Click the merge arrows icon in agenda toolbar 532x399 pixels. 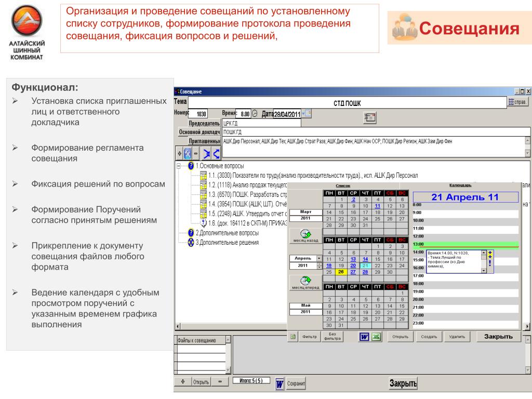(x=206, y=154)
